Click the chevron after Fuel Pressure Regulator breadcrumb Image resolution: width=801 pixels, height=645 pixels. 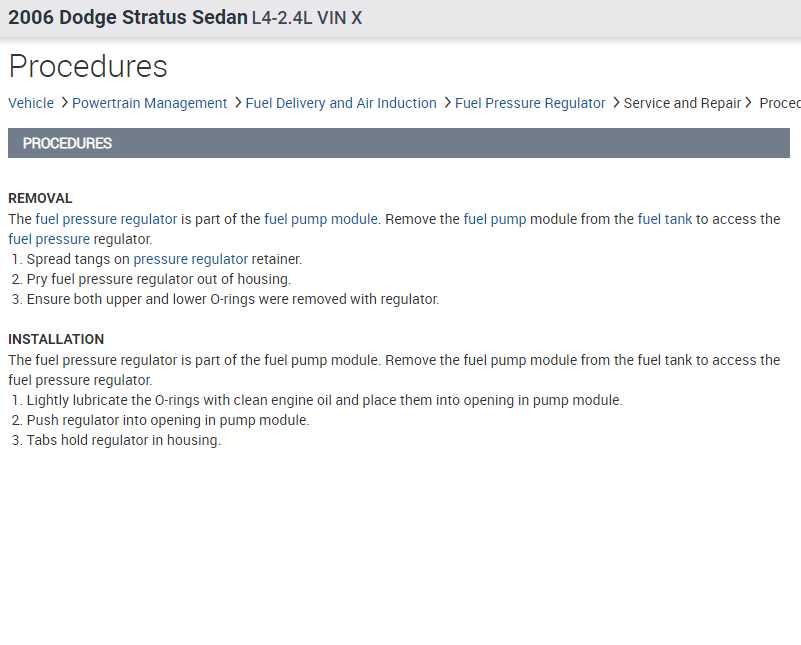pyautogui.click(x=615, y=103)
